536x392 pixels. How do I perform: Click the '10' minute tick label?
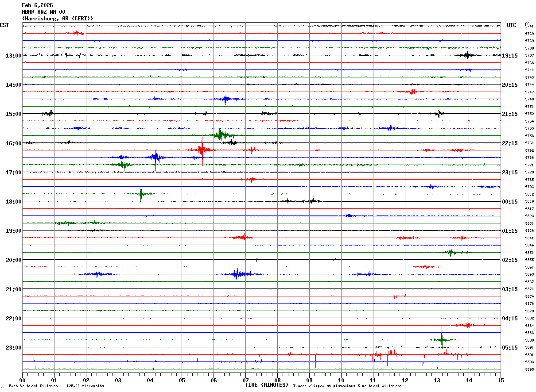coord(341,380)
